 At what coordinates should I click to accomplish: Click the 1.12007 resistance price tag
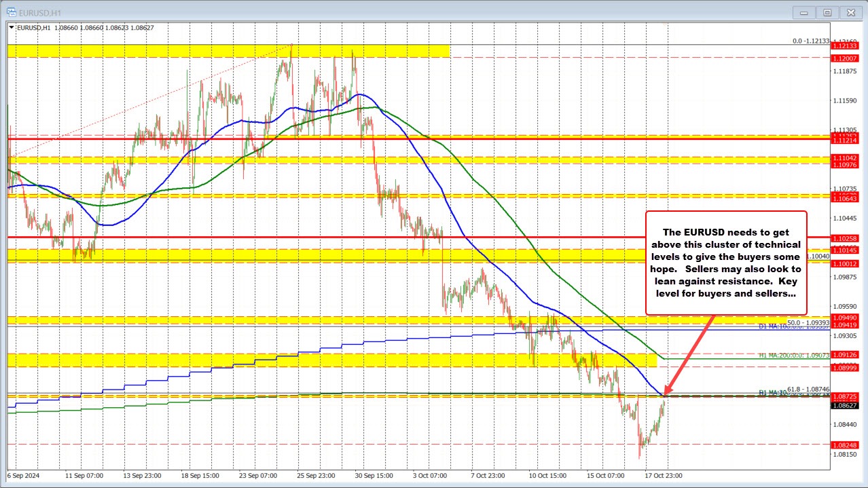pos(844,58)
